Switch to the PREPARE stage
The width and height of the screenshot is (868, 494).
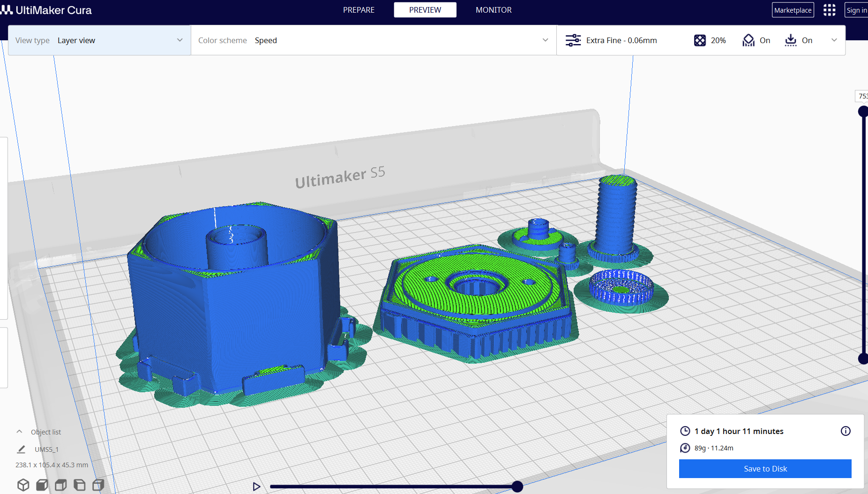pyautogui.click(x=359, y=10)
